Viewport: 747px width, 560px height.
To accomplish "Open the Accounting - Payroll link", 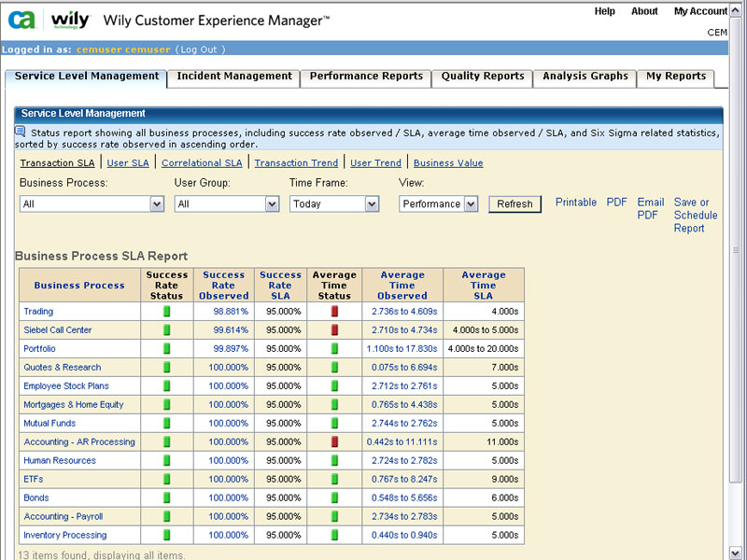I will [x=63, y=516].
